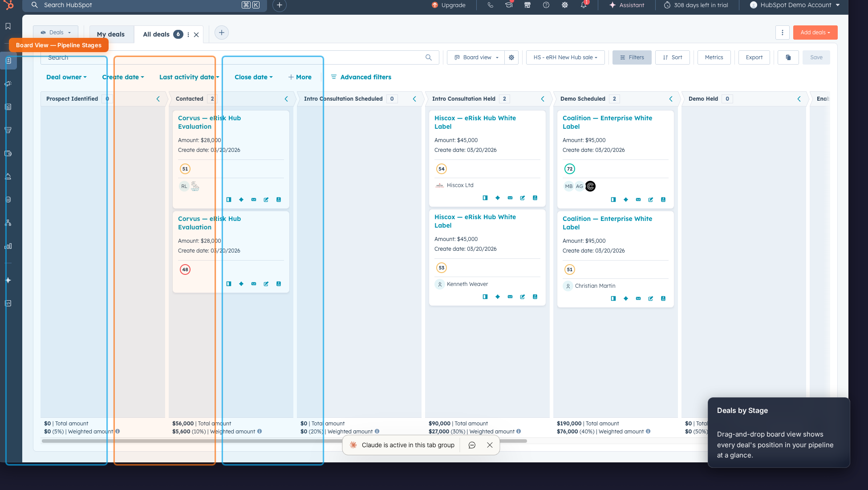
Task: Open the Last activity date filter dropdown
Action: click(189, 77)
